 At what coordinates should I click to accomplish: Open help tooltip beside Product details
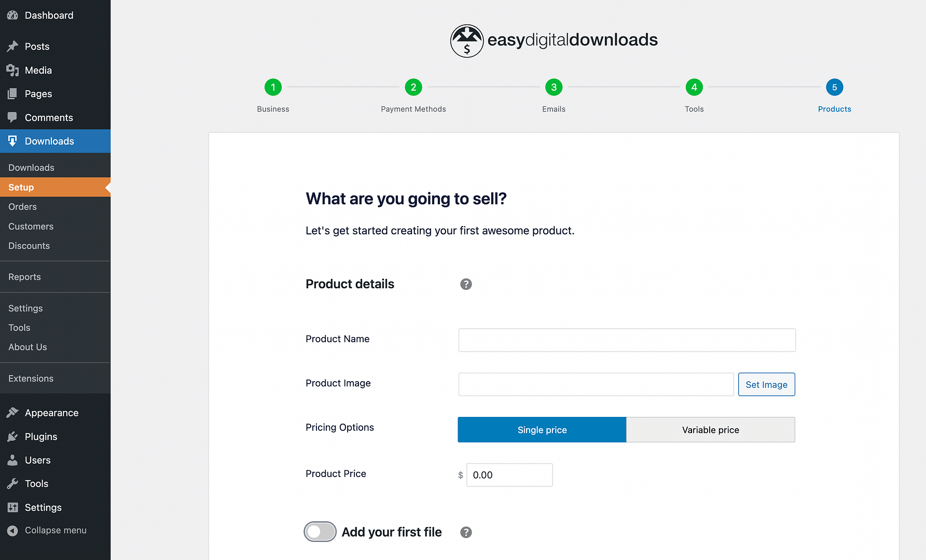(x=466, y=284)
